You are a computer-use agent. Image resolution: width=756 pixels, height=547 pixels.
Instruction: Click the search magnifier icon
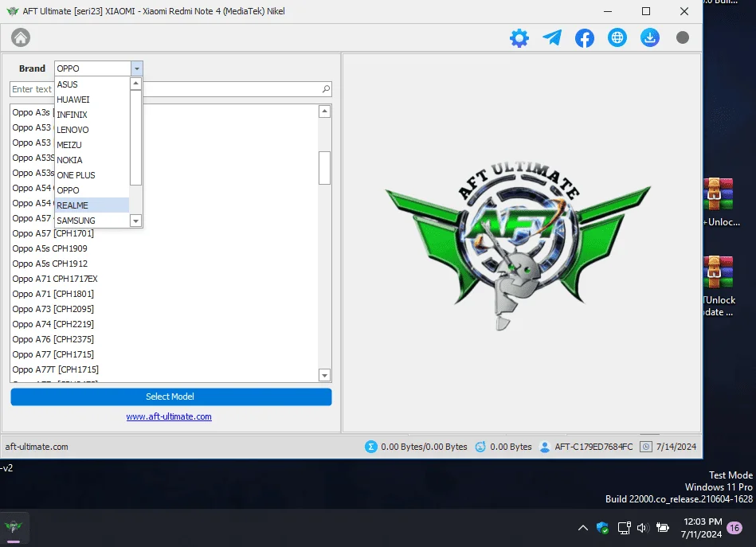pyautogui.click(x=326, y=88)
